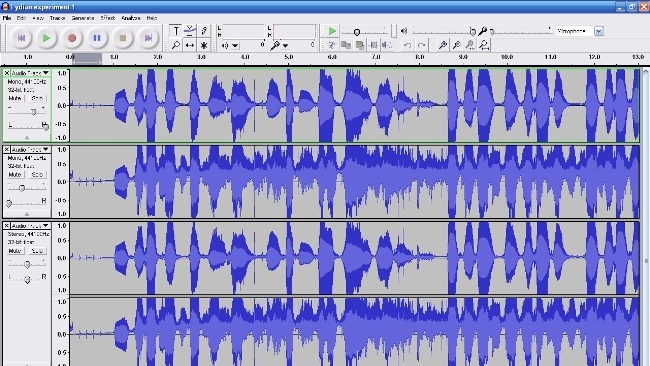Mute the second audio track
650x366 pixels.
[x=15, y=175]
